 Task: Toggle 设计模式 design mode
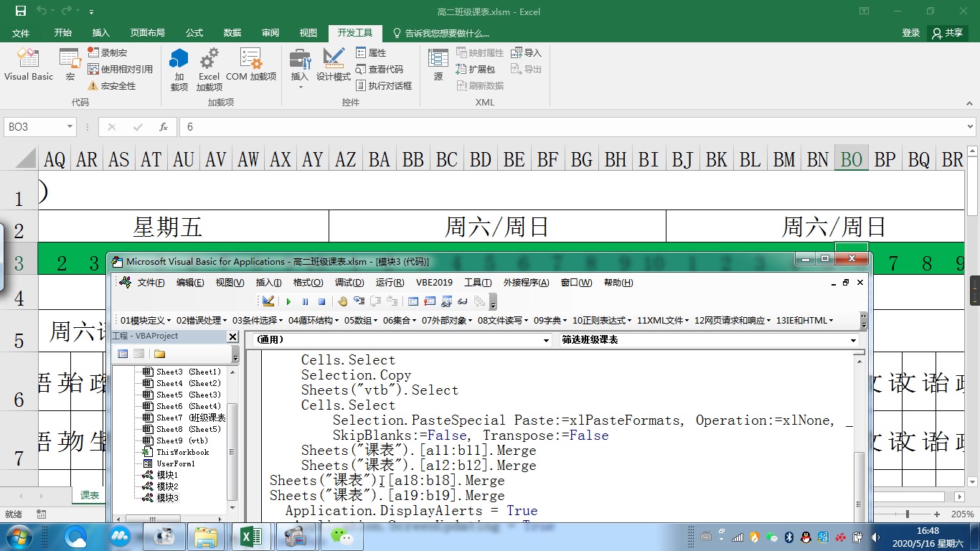tap(334, 65)
